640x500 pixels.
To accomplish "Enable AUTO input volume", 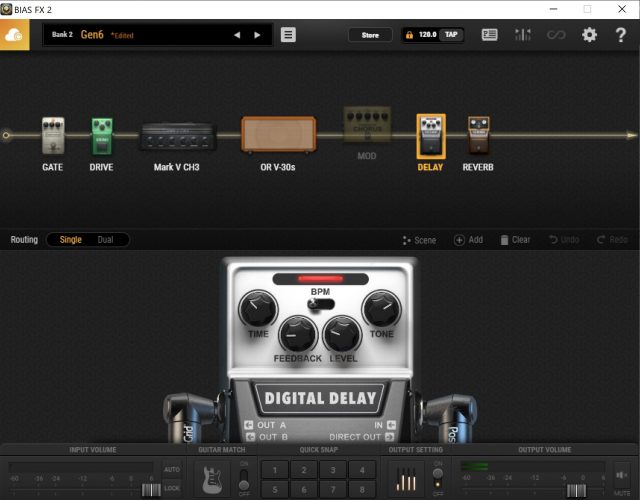I will (172, 469).
